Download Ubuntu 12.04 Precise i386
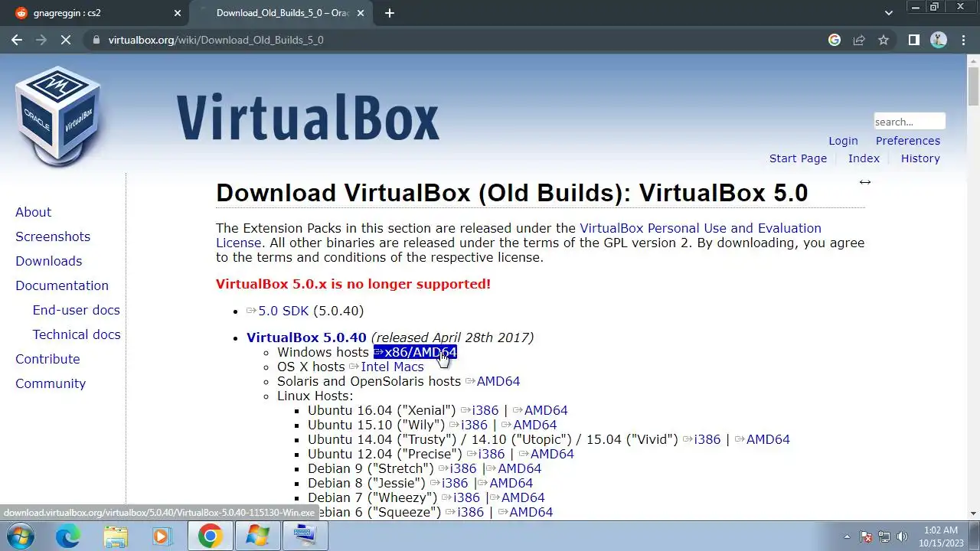This screenshot has width=980, height=551. pos(486,454)
